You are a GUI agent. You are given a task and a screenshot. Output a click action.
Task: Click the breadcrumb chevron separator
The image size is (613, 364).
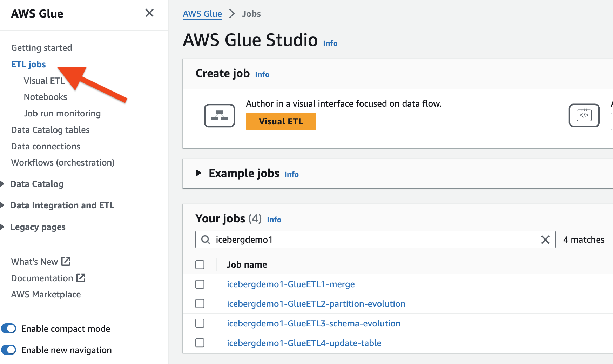(x=232, y=14)
